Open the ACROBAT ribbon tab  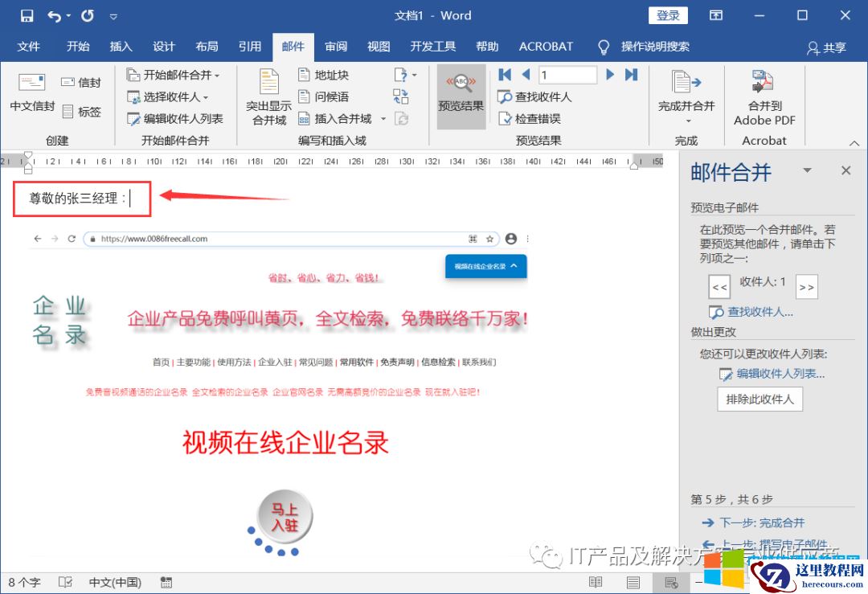(546, 46)
